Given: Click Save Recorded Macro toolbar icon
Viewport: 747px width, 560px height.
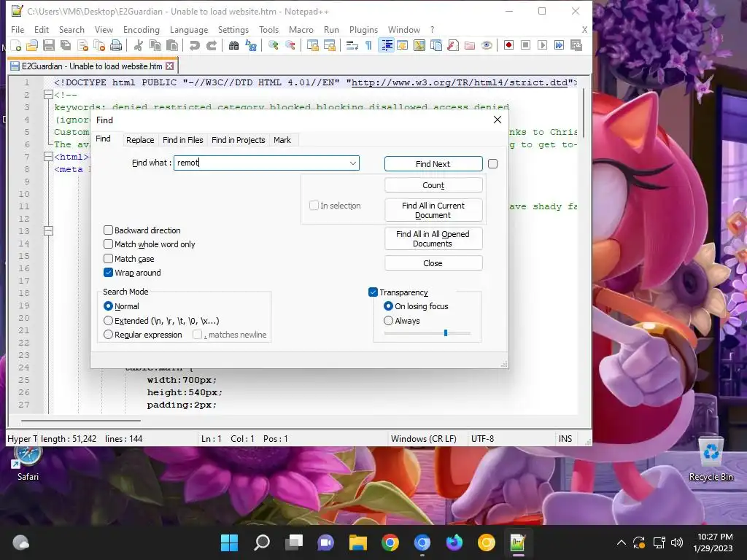Looking at the screenshot, I should [576, 45].
